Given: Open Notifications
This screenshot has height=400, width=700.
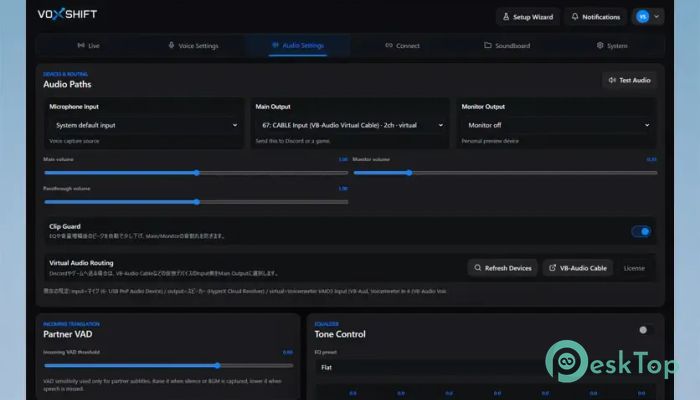Looking at the screenshot, I should click(x=596, y=17).
